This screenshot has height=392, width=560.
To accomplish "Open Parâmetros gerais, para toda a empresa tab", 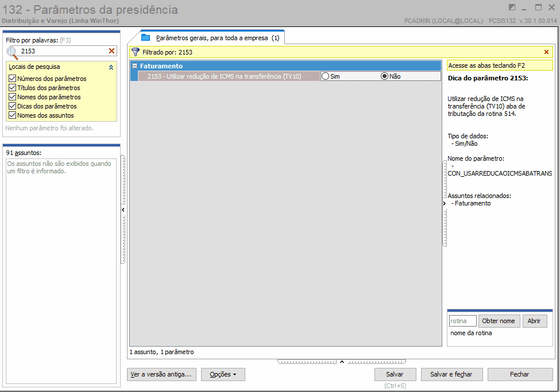I will [218, 38].
